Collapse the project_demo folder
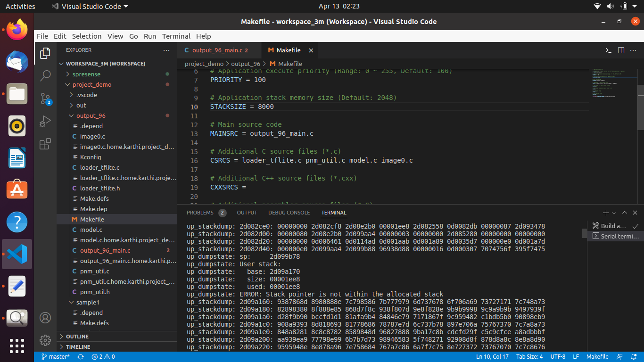Screen dimensions: 644x362 [x=92, y=84]
